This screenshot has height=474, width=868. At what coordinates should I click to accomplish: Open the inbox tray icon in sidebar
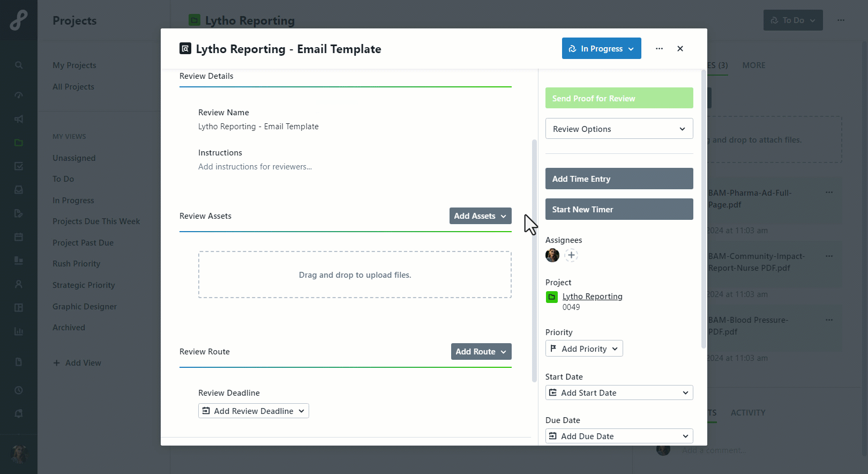(x=19, y=190)
